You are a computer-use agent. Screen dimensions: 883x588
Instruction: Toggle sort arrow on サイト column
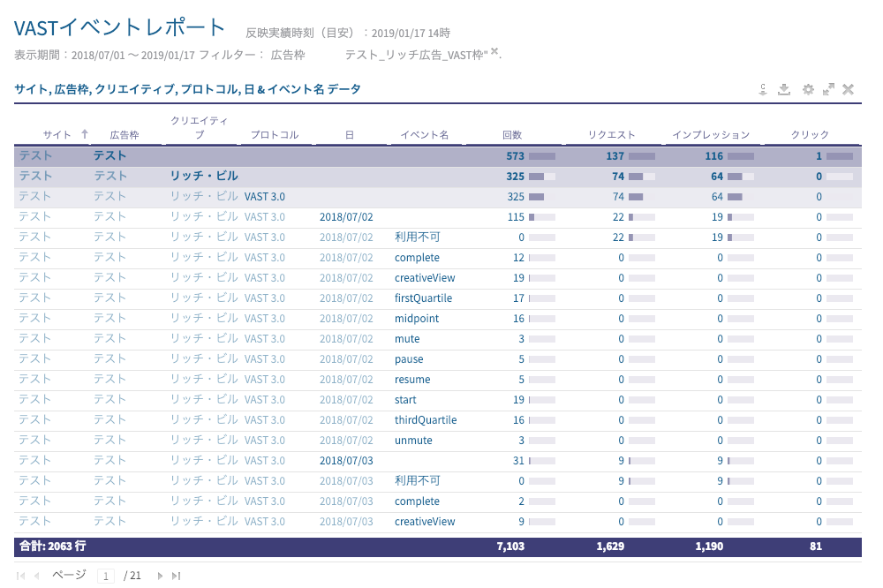point(85,134)
